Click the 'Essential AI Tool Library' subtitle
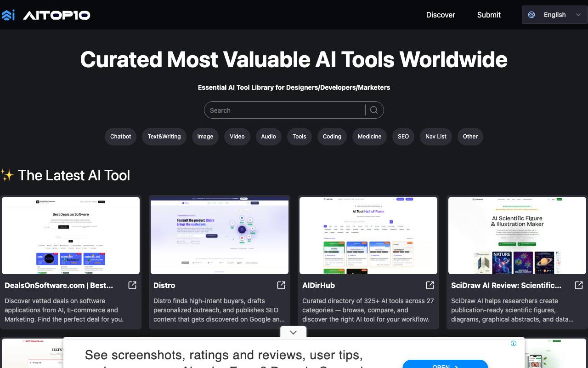This screenshot has height=368, width=588. 294,87
